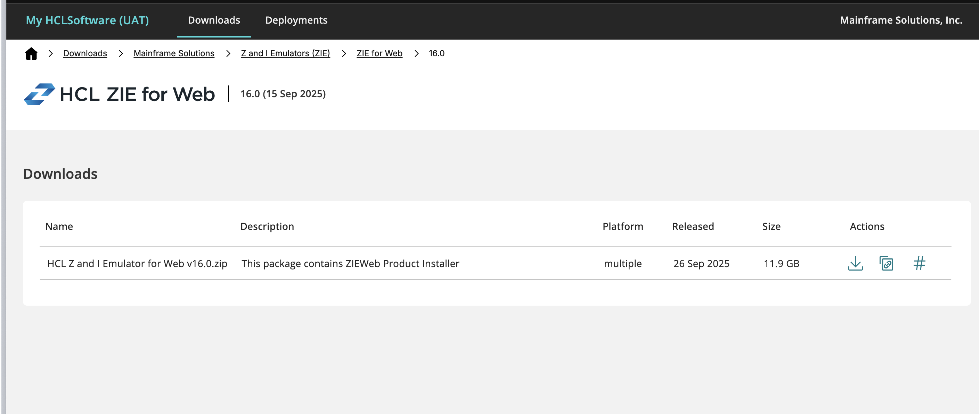Click the Size column header
980x414 pixels.
pos(771,226)
